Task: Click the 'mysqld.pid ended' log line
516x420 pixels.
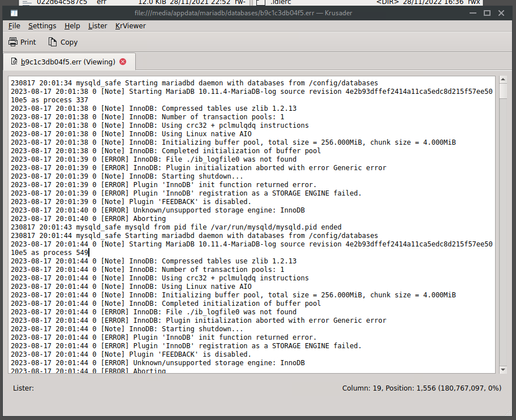Action: (176, 227)
